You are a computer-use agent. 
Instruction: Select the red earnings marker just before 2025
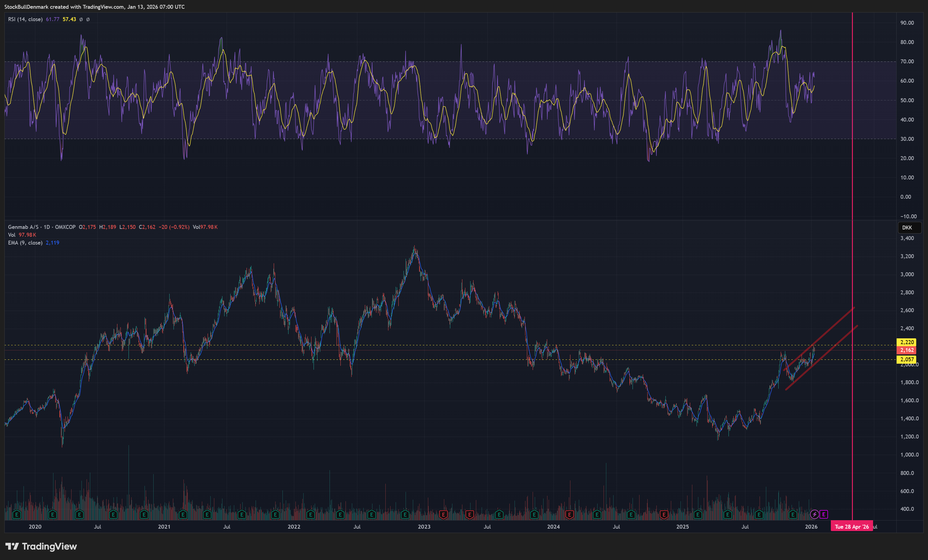coord(664,514)
